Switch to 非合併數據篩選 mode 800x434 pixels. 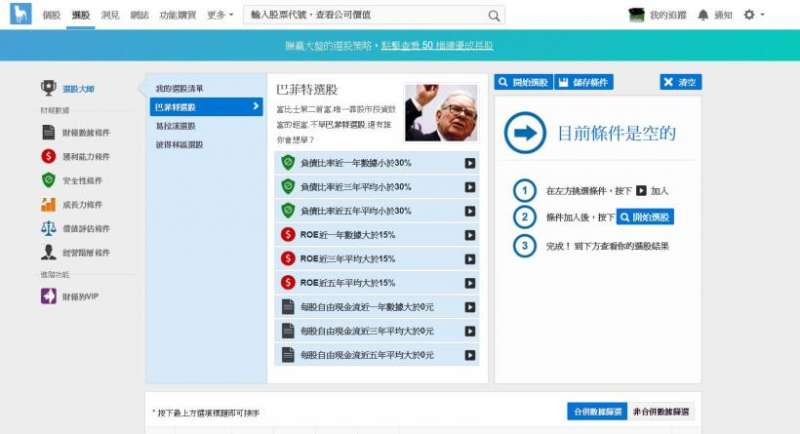661,412
